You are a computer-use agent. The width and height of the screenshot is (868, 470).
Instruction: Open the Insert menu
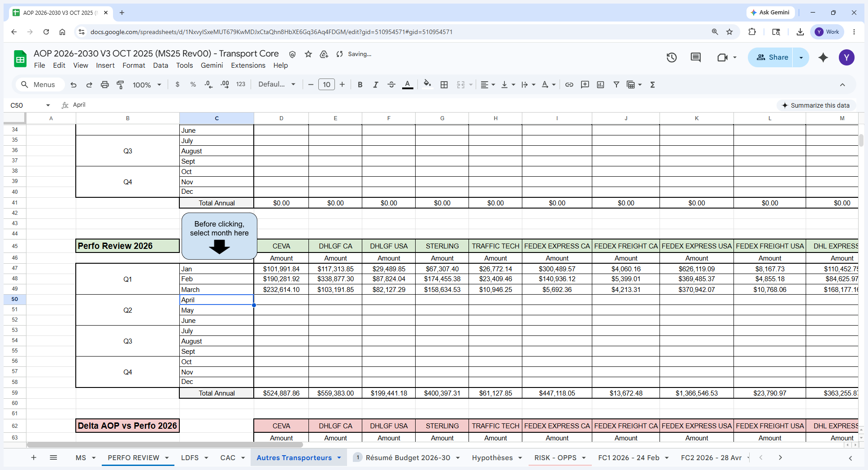click(105, 65)
